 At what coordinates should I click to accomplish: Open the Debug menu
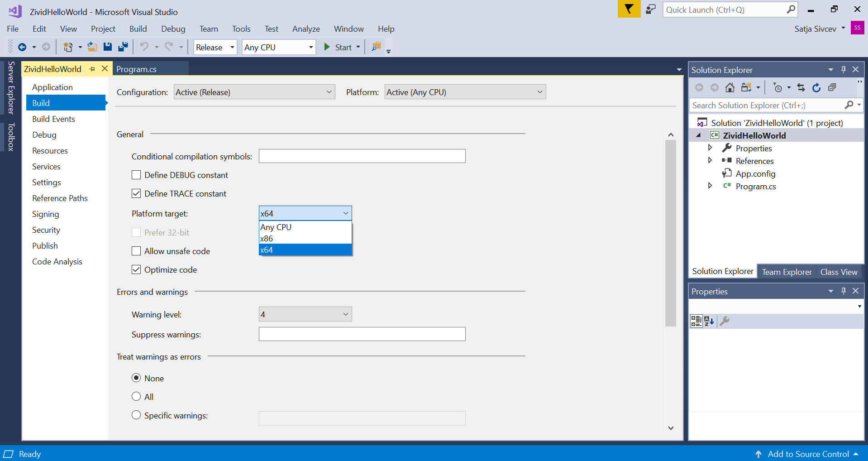pos(173,29)
